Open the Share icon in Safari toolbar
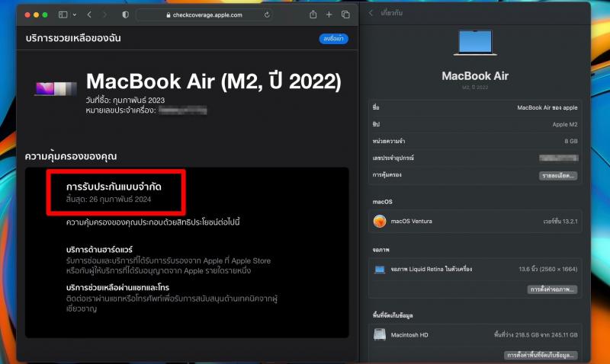Viewport: 610px width, 364px height. coord(313,14)
